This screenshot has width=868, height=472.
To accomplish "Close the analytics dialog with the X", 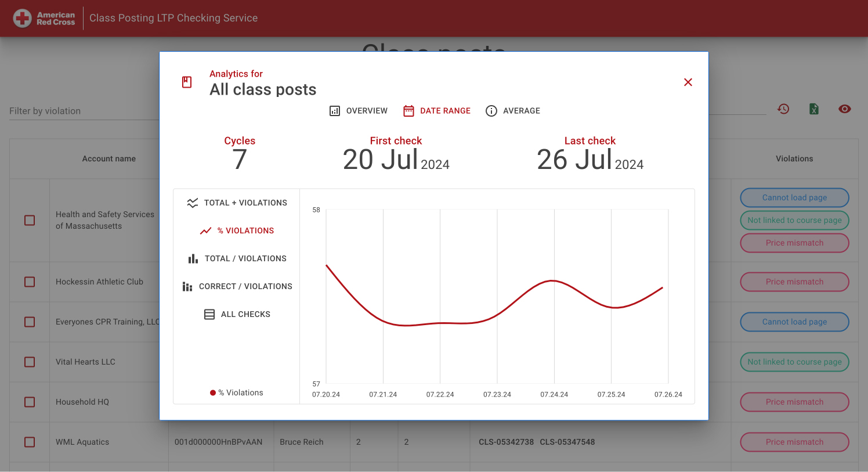I will (688, 82).
